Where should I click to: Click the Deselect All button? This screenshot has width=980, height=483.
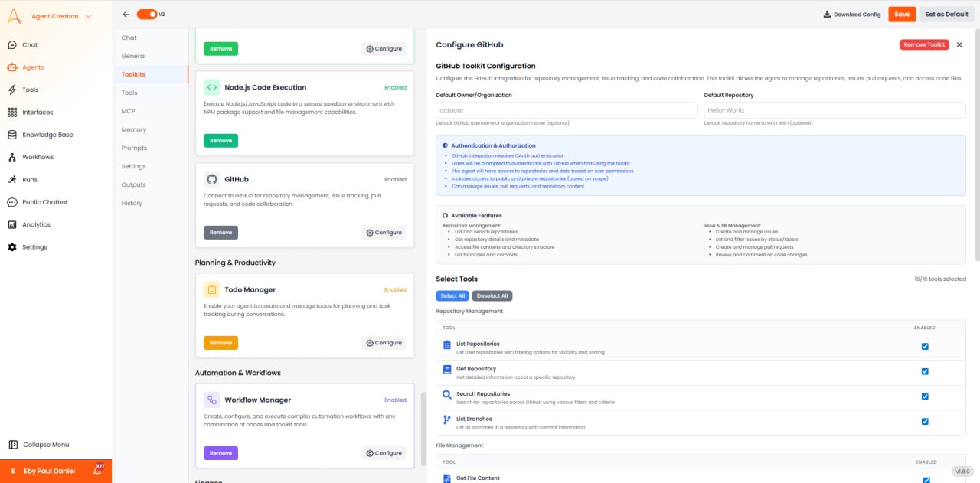point(492,295)
